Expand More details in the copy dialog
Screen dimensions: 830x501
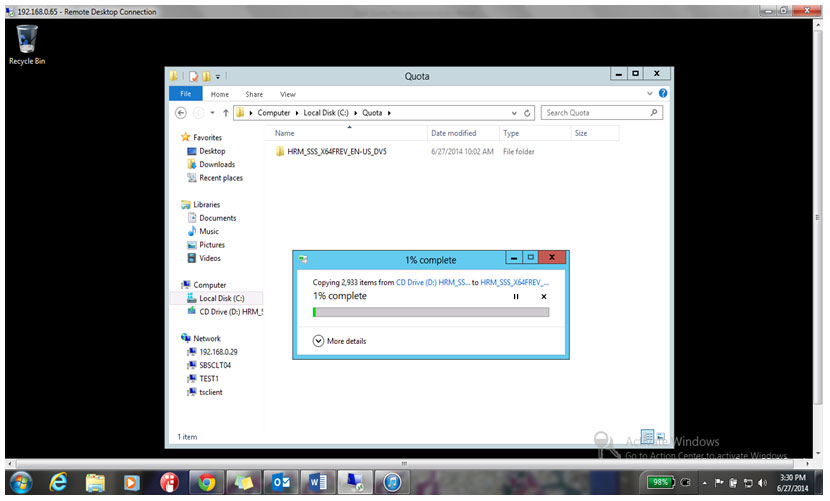tap(339, 341)
